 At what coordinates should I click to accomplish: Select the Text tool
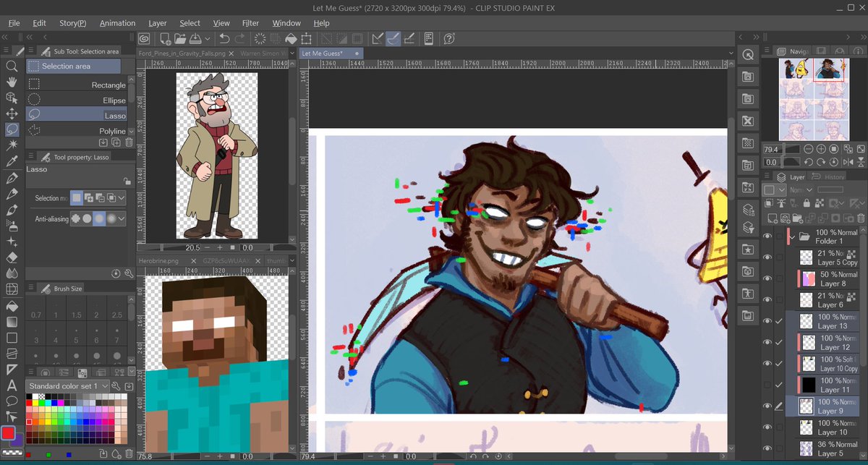click(x=12, y=385)
